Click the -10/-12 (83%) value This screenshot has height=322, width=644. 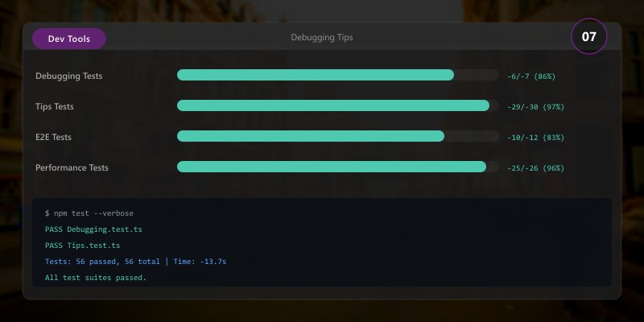[535, 138]
